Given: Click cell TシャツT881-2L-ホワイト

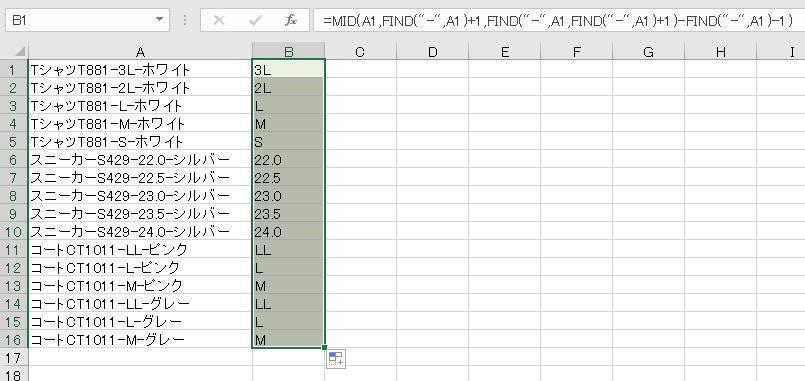Looking at the screenshot, I should [140, 87].
